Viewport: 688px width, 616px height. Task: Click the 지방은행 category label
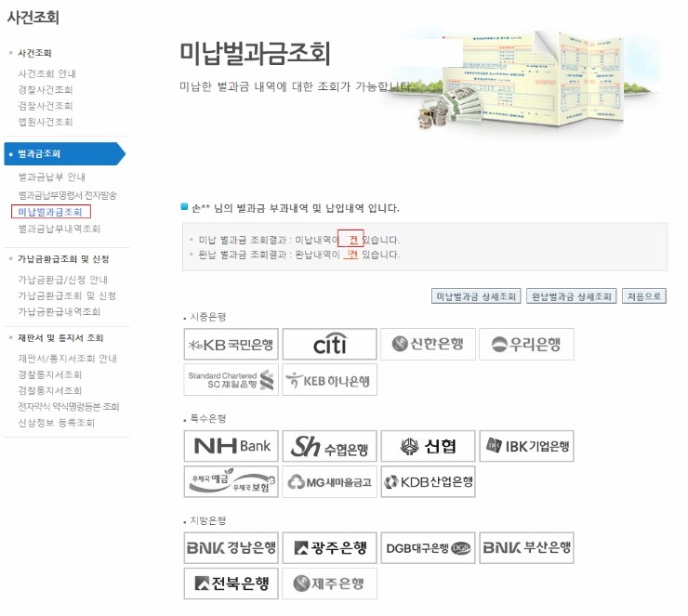coord(208,520)
